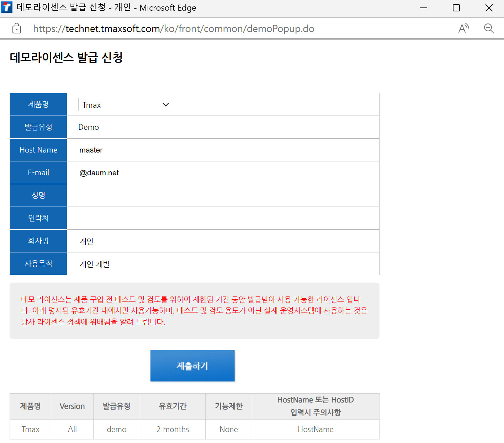
Task: Click the empty 성명 input field
Action: [223, 196]
